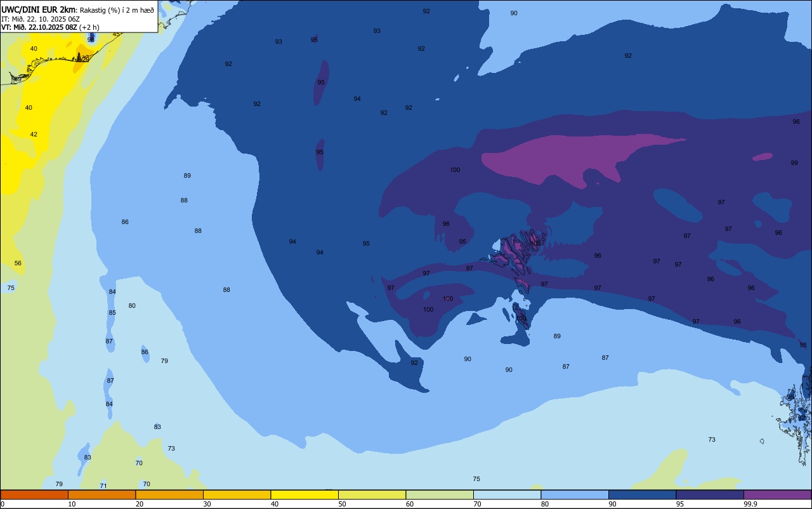The width and height of the screenshot is (812, 509).
Task: Click the 'IT: Mið. 22. 10. 2025 06Z' line
Action: (41, 19)
